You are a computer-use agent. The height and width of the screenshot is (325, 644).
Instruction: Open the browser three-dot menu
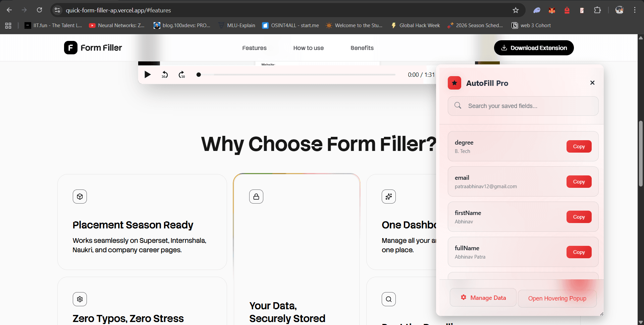tap(635, 10)
